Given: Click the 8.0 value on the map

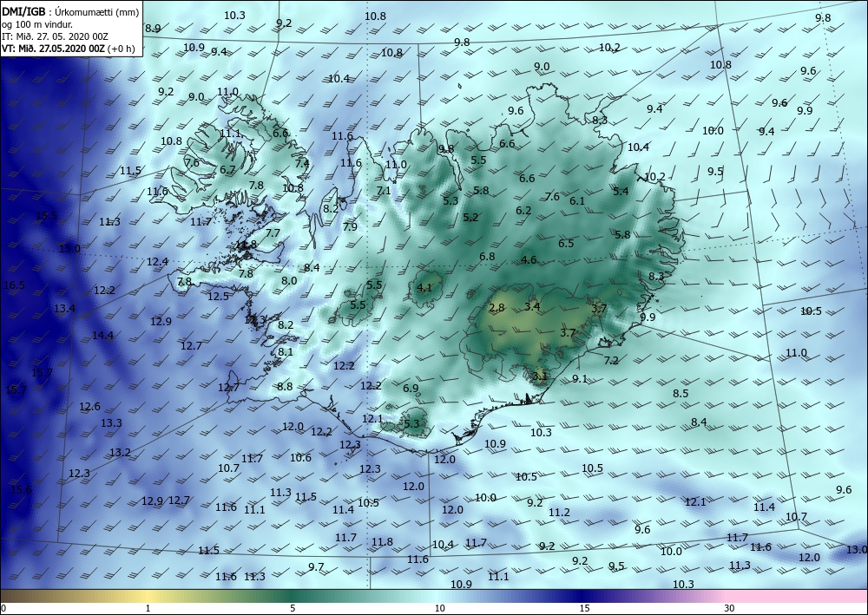Looking at the screenshot, I should click(x=289, y=281).
